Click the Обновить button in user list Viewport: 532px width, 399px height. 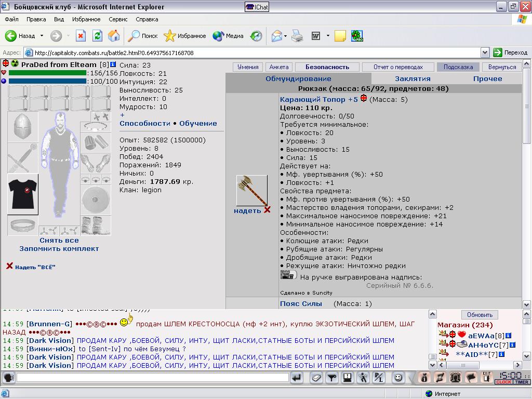[480, 315]
